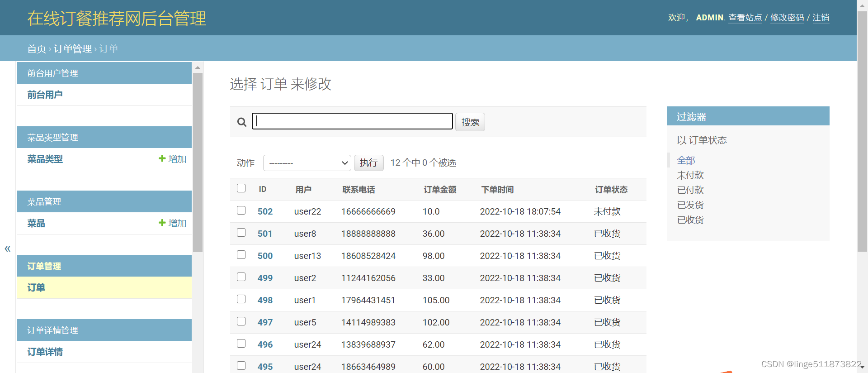
Task: Open order ID 500
Action: 265,256
